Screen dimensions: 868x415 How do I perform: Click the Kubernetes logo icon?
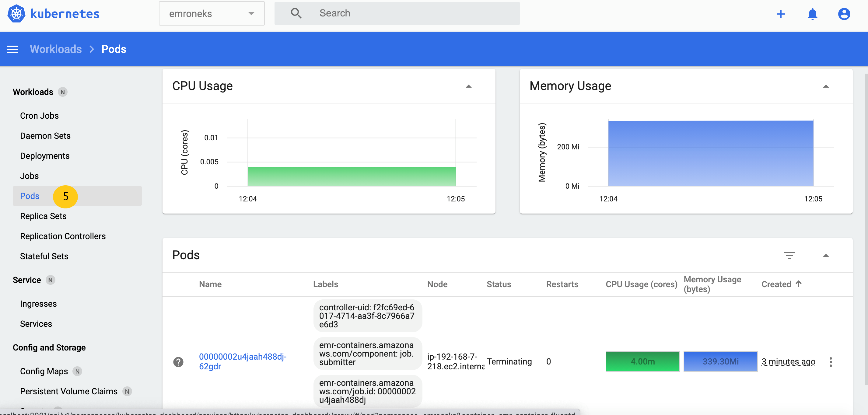(16, 14)
